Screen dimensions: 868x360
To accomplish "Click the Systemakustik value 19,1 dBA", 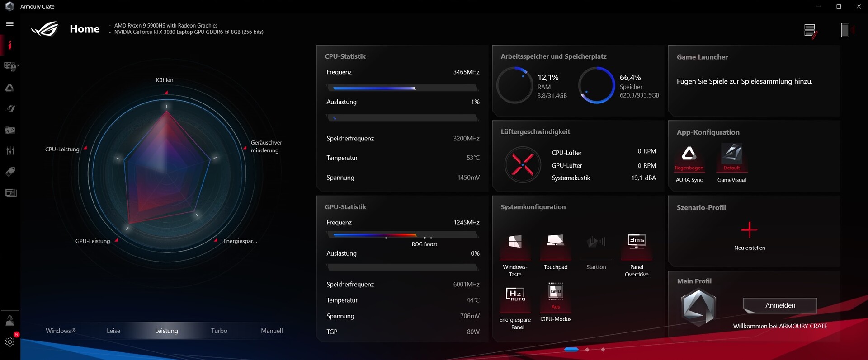I will [643, 178].
